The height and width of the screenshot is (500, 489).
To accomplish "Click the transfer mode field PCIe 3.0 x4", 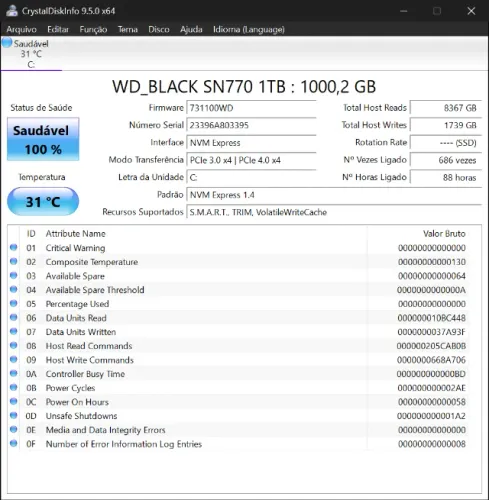I will [251, 160].
